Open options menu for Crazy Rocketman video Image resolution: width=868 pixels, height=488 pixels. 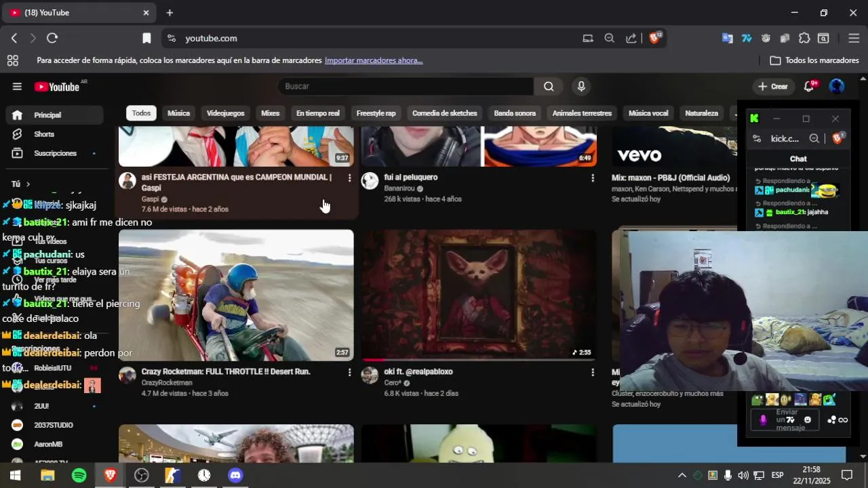point(349,372)
